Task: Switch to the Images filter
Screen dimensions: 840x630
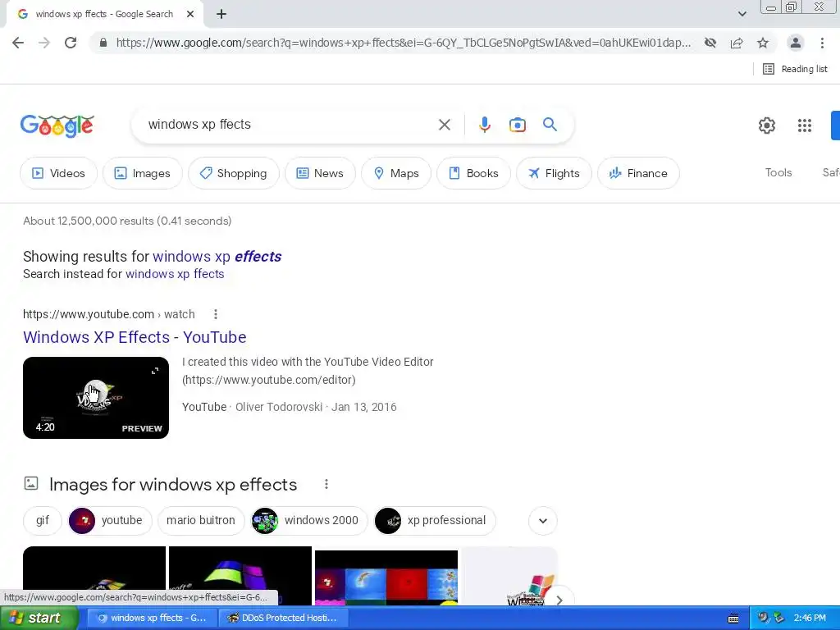Action: click(x=143, y=173)
